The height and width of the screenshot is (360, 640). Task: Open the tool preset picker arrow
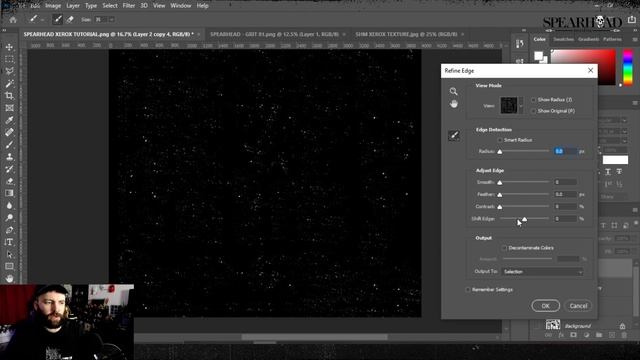tap(42, 20)
